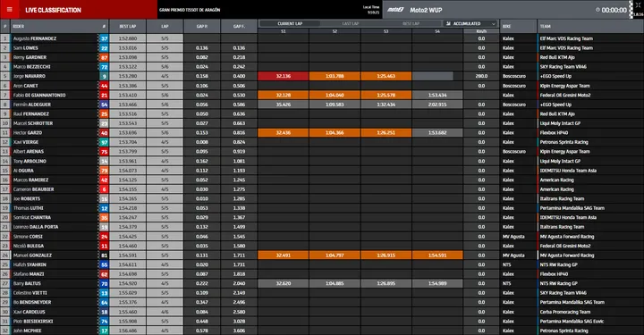Switch to the LAST LAP tab
The width and height of the screenshot is (644, 335).
tap(350, 24)
